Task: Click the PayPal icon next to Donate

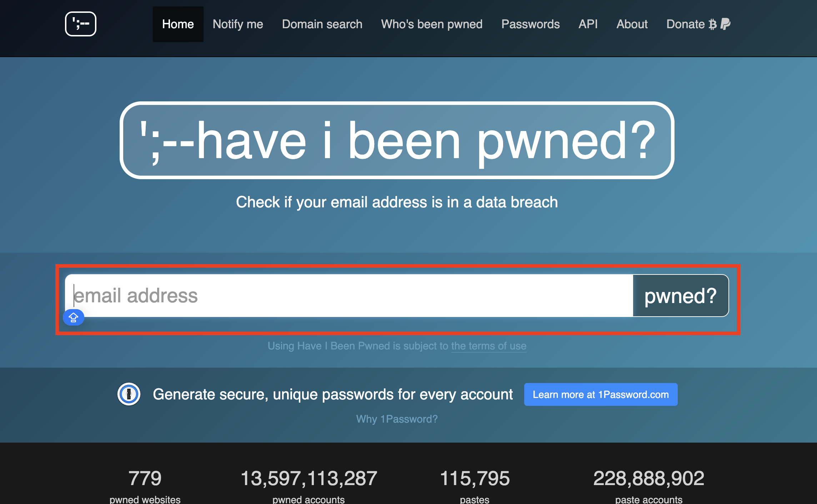Action: coord(725,24)
